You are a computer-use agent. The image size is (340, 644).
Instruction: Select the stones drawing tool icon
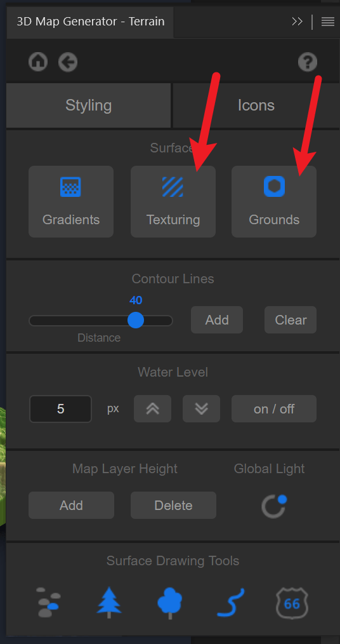tap(48, 602)
